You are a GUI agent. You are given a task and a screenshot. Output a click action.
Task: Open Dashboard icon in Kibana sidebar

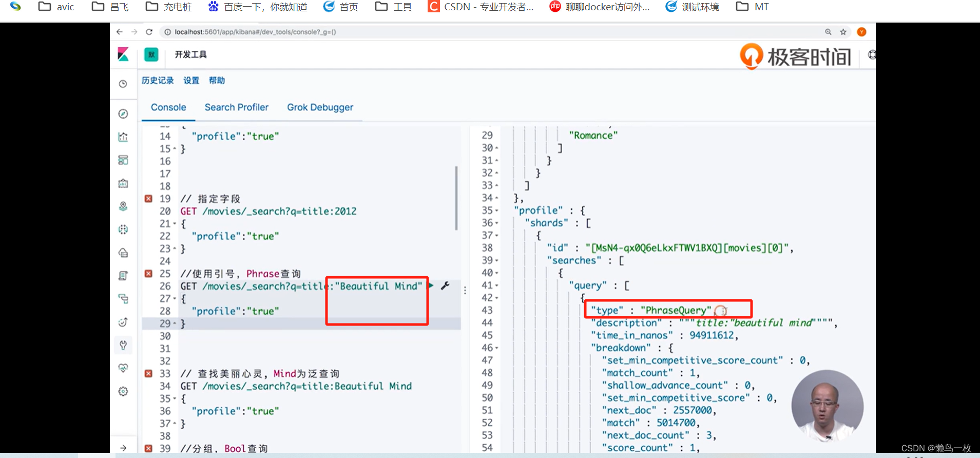click(x=123, y=160)
